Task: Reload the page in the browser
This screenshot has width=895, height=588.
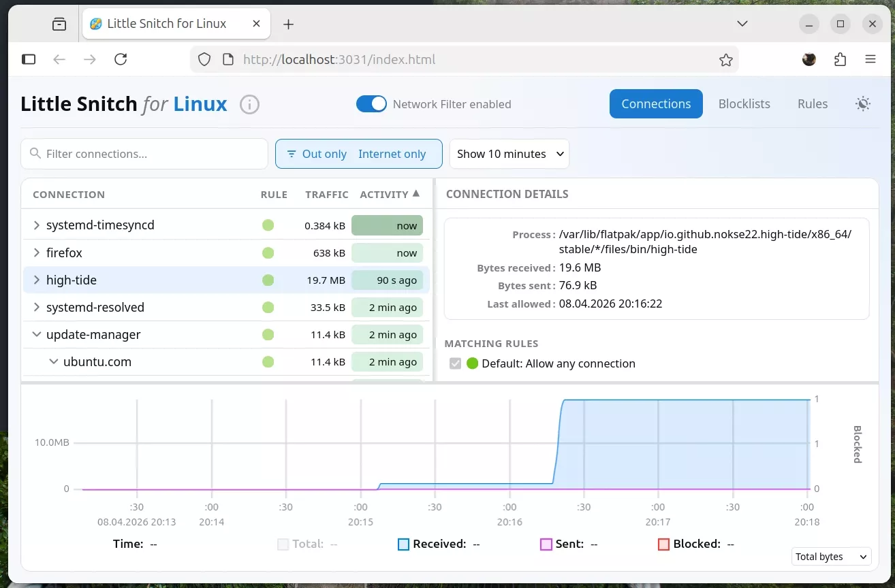Action: [x=121, y=59]
